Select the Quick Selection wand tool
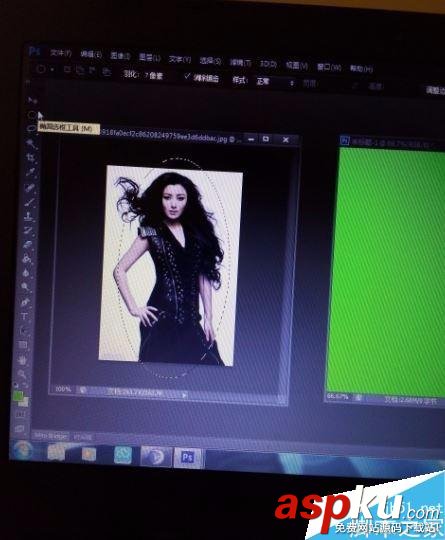 (31, 143)
